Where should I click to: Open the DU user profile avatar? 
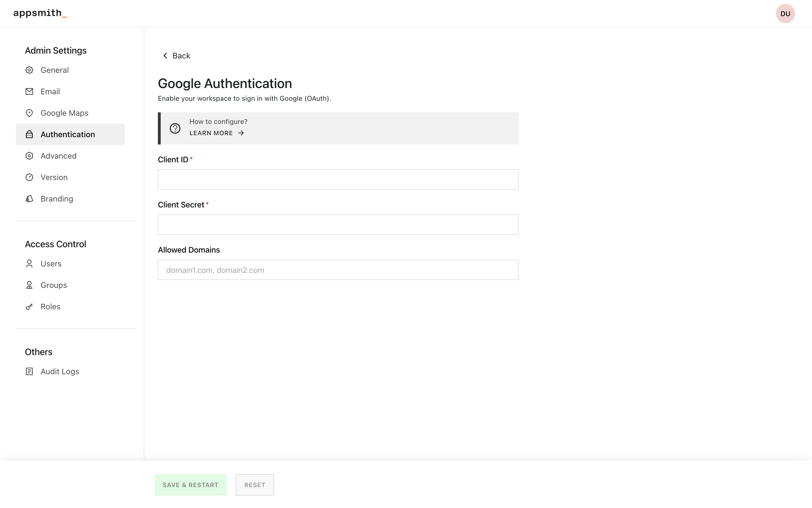click(785, 14)
